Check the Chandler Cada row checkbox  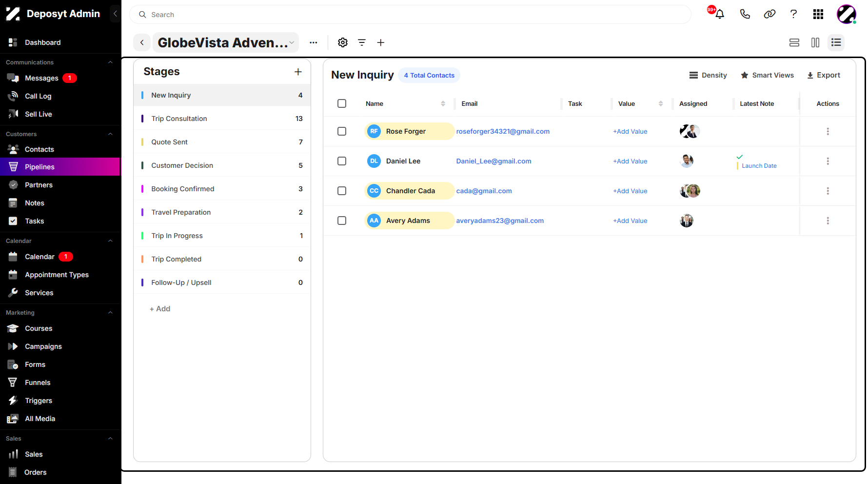click(342, 191)
